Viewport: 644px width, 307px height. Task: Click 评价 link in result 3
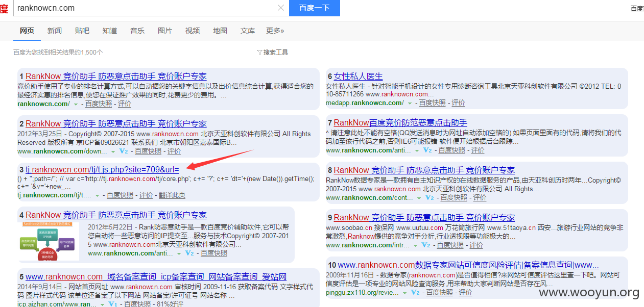[146, 195]
